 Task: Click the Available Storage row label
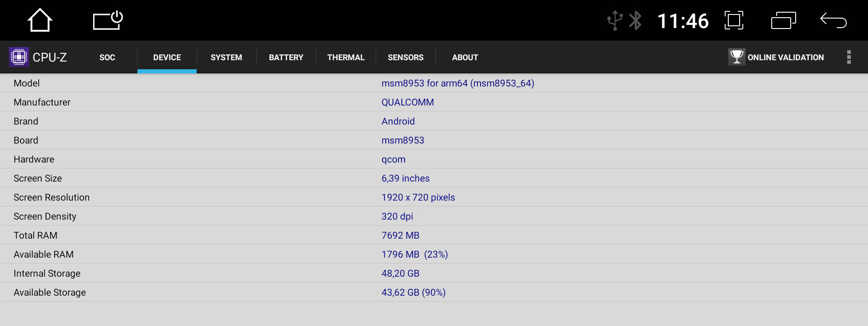click(50, 292)
